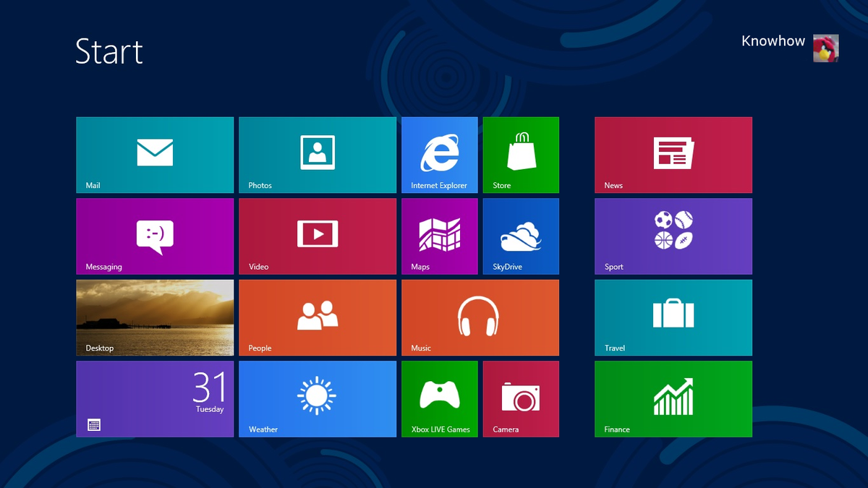Click the Messaging tile label
Viewport: 868px width, 488px height.
tap(104, 267)
